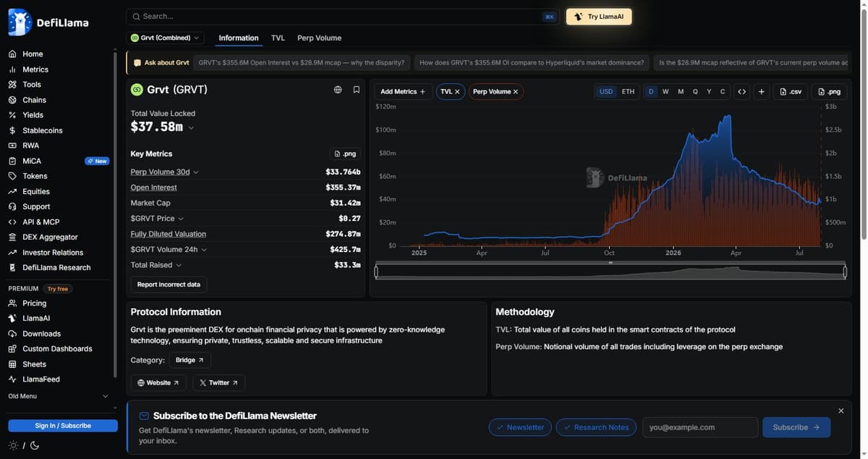Click the newsletter email input field
Image resolution: width=868 pixels, height=459 pixels.
(700, 427)
